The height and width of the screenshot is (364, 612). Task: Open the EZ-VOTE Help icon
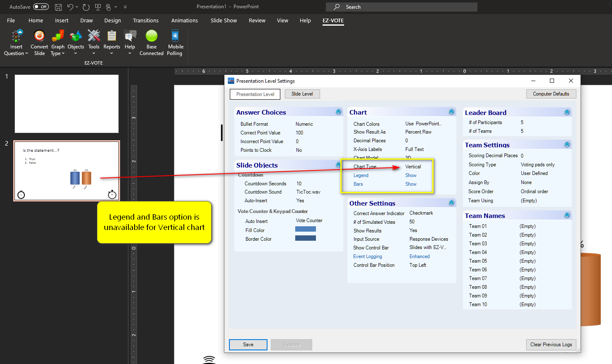(x=130, y=36)
